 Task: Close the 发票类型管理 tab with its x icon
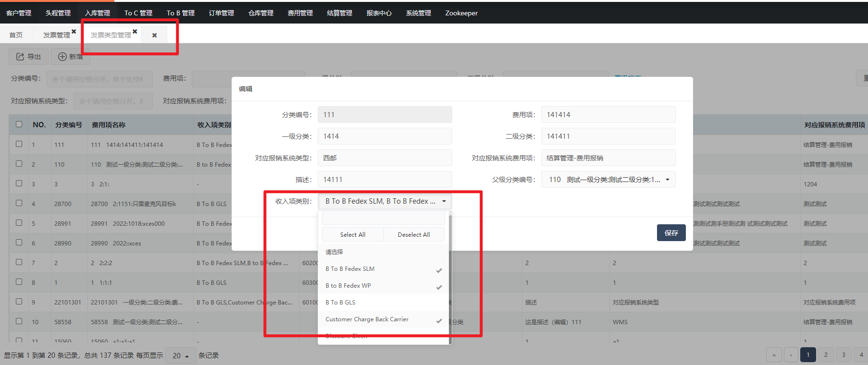135,31
